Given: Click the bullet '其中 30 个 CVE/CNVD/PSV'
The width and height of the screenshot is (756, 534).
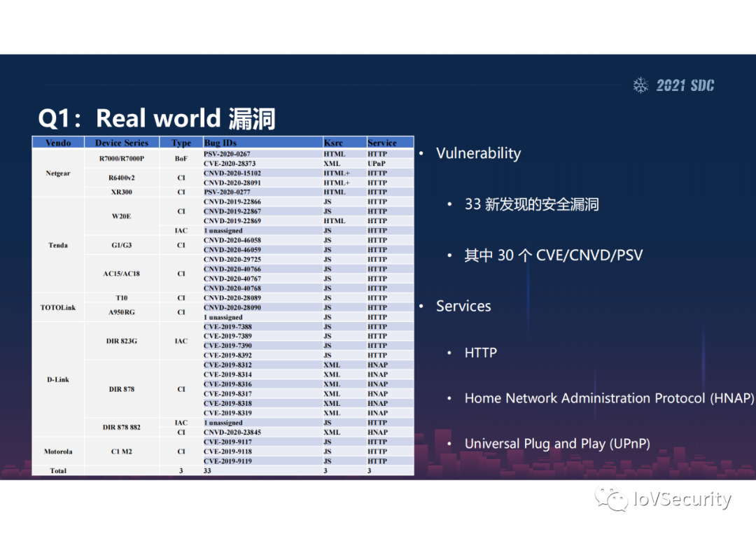Looking at the screenshot, I should (554, 255).
